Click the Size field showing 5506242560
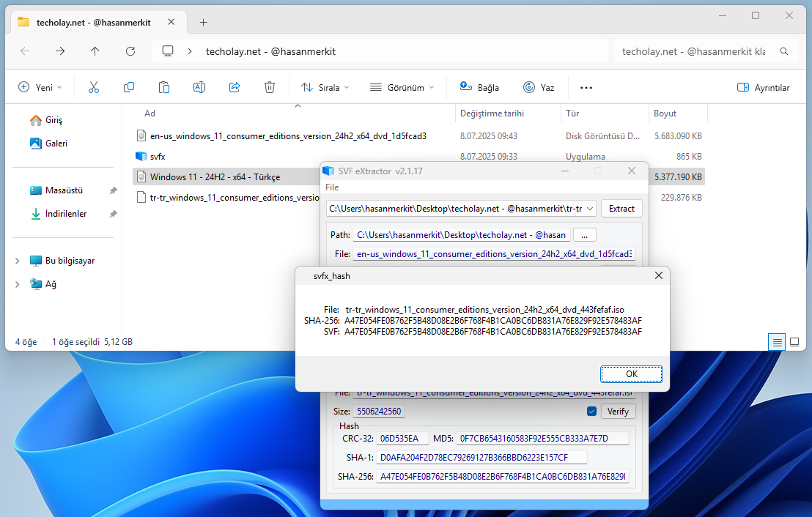 (379, 412)
